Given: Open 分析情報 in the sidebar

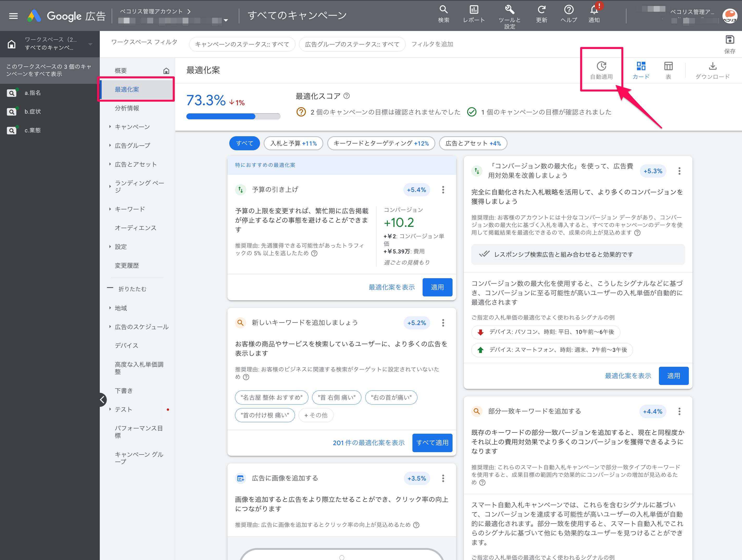Looking at the screenshot, I should coord(127,108).
